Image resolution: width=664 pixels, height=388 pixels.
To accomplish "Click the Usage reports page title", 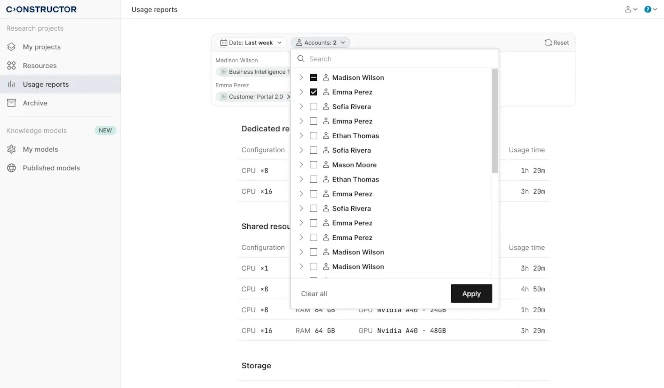I will pos(154,9).
